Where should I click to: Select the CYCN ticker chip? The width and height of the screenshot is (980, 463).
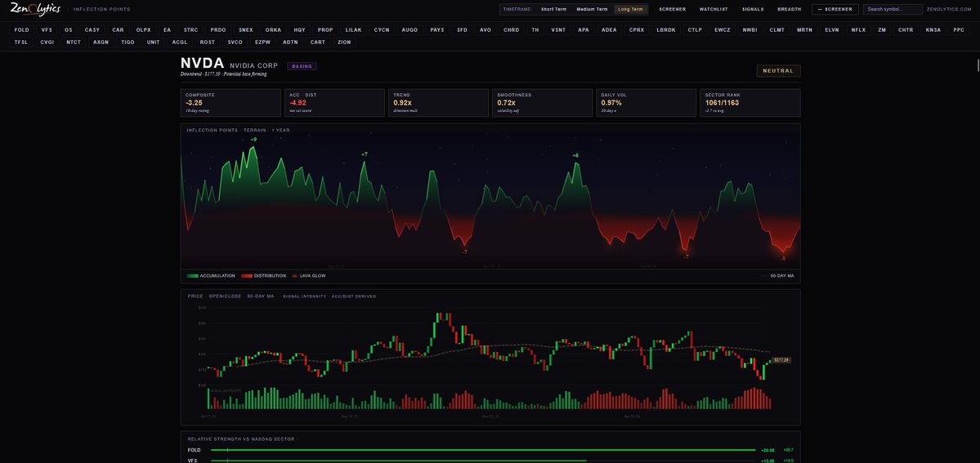click(x=382, y=30)
